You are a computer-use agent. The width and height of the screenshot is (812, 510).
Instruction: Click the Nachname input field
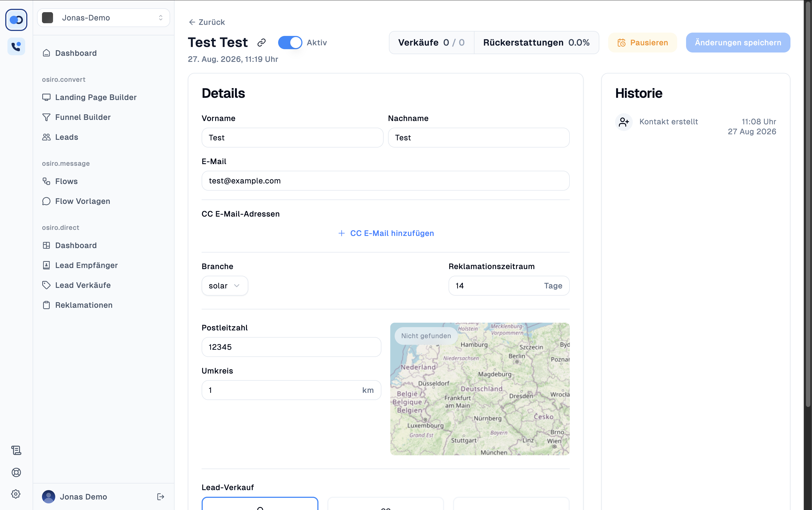pyautogui.click(x=479, y=138)
